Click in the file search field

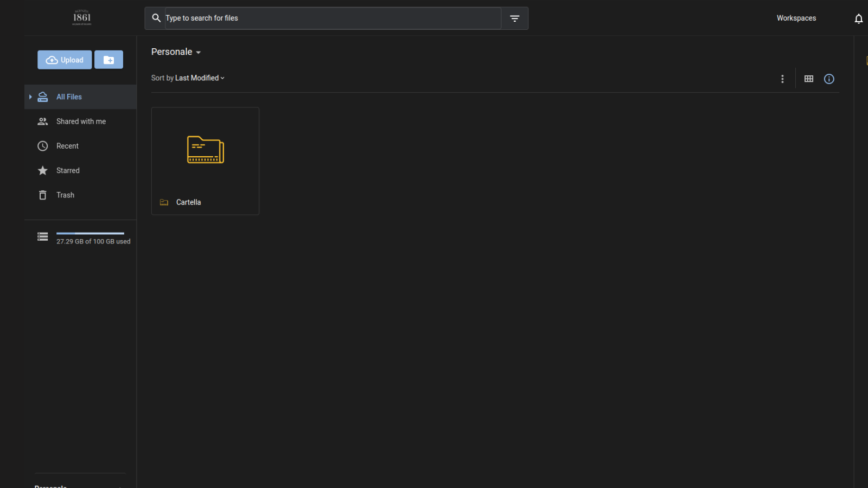point(332,18)
